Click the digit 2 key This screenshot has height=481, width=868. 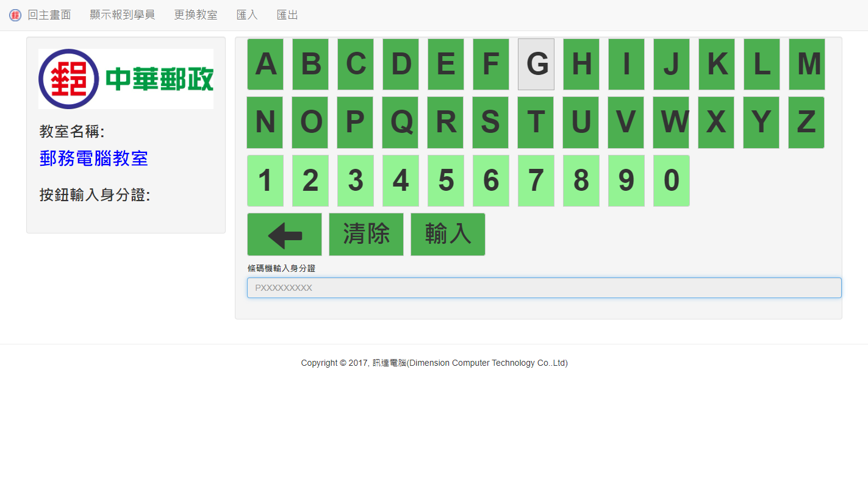310,180
